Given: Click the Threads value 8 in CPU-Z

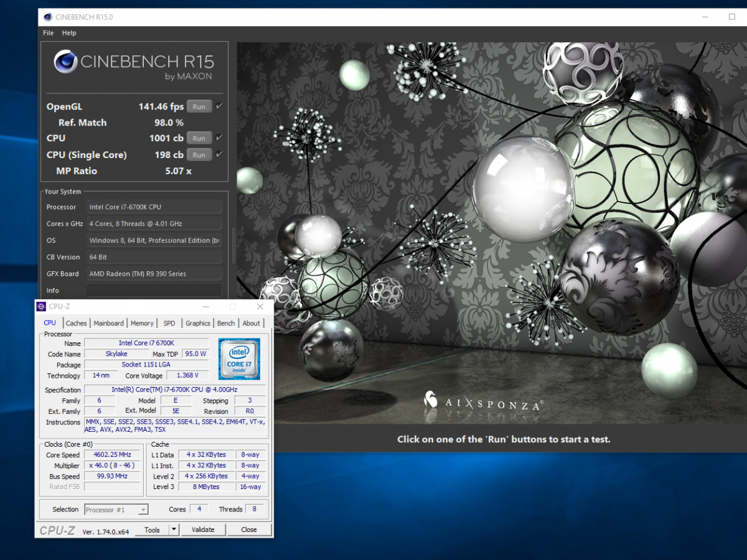Looking at the screenshot, I should pyautogui.click(x=255, y=509).
